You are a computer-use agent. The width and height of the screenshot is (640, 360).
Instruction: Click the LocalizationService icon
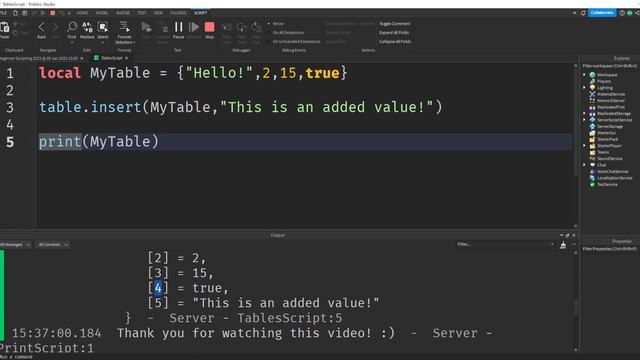[592, 178]
